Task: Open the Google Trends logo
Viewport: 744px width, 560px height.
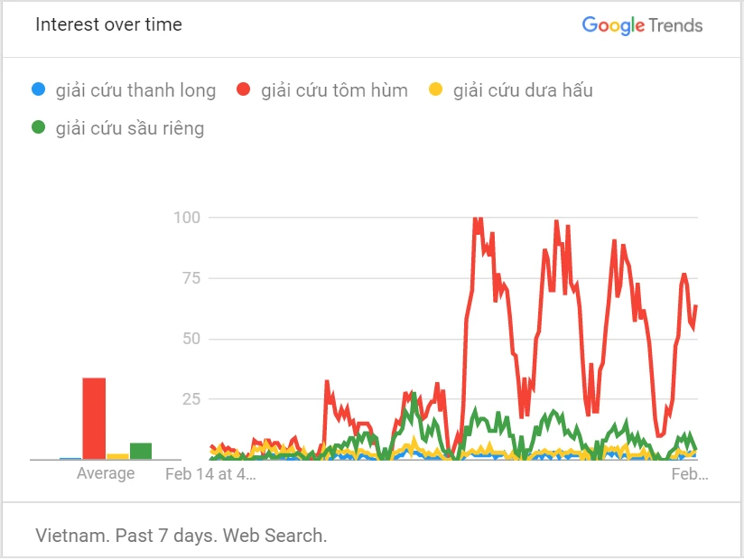Action: point(642,25)
